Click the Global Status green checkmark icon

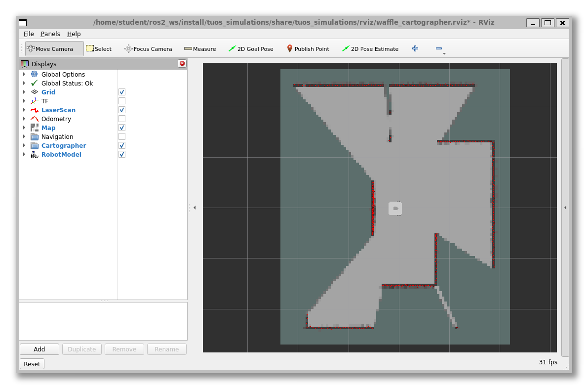35,83
